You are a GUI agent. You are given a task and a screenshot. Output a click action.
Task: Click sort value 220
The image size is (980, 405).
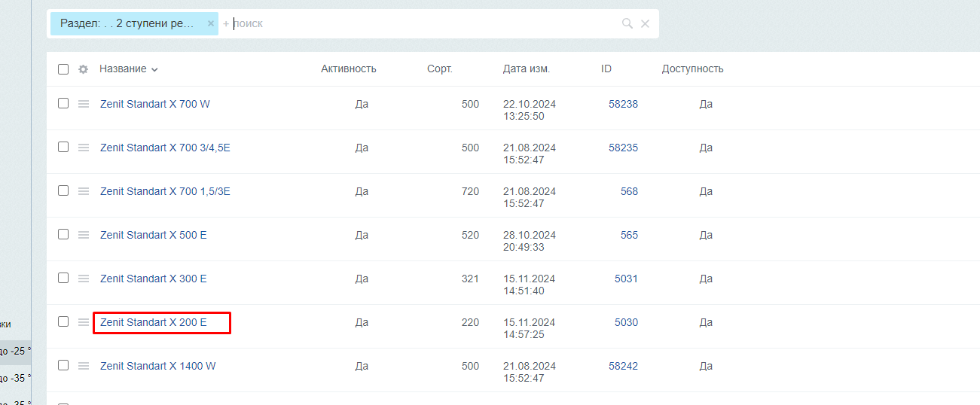[470, 322]
